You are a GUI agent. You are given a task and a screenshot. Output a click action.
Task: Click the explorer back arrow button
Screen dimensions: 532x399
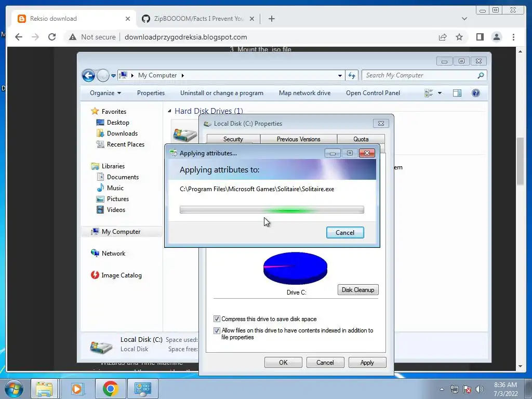click(x=88, y=75)
